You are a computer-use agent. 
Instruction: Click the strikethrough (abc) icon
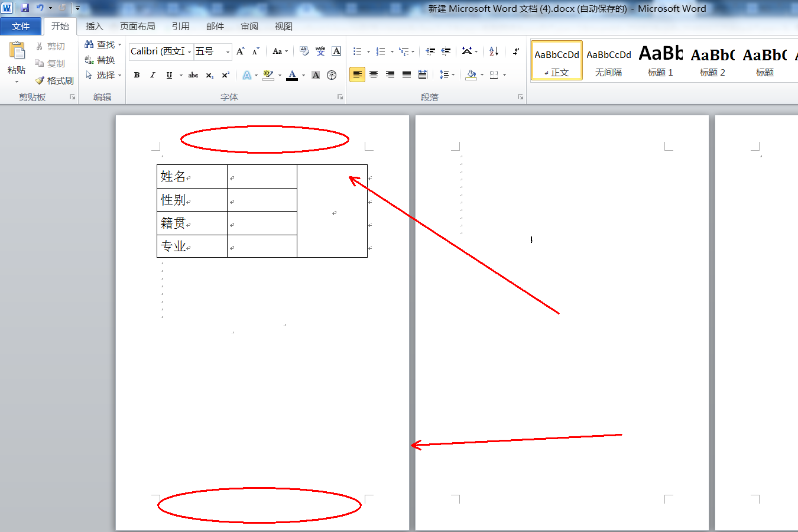193,75
